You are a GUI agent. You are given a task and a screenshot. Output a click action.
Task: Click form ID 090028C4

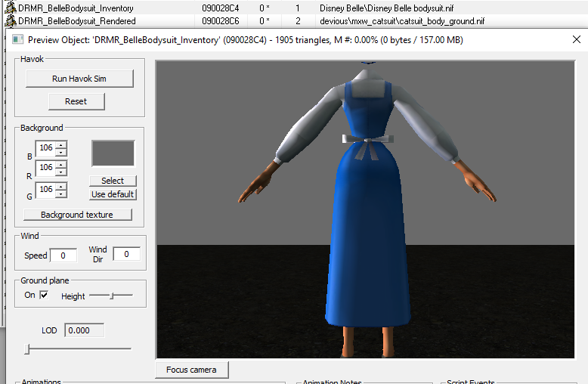click(220, 8)
